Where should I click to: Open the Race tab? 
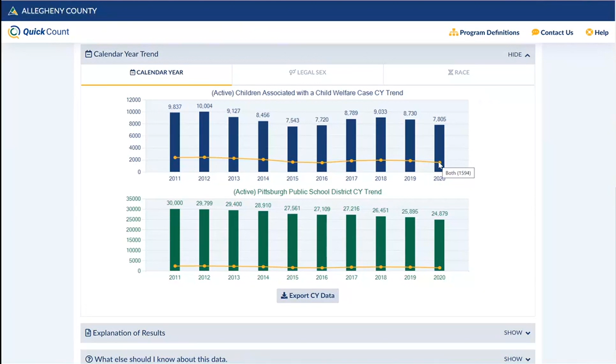tap(458, 72)
